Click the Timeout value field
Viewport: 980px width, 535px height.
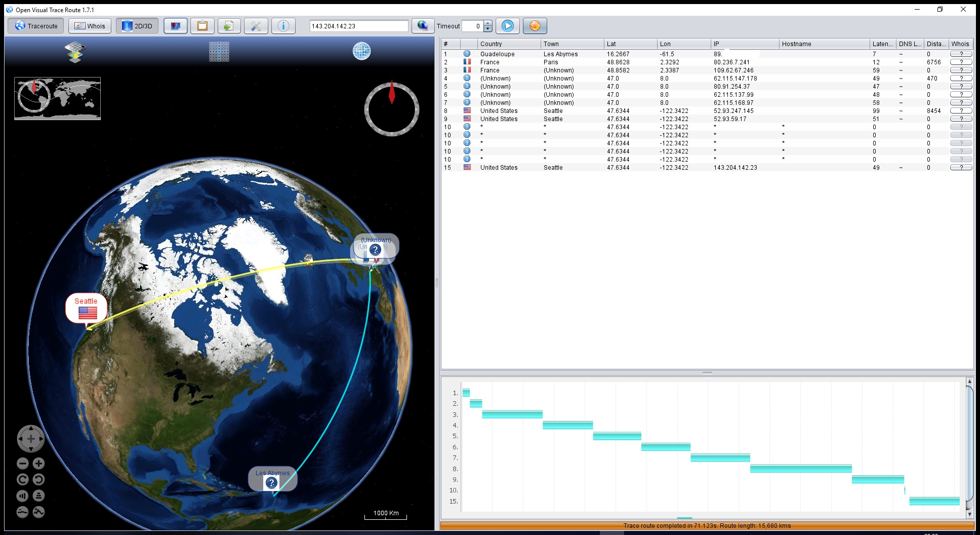(x=472, y=26)
